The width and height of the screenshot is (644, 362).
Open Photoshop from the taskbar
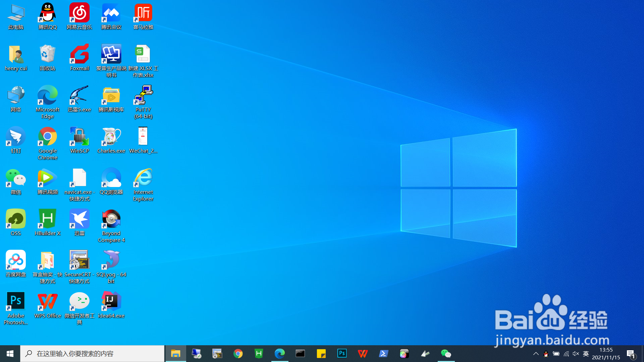(x=342, y=354)
